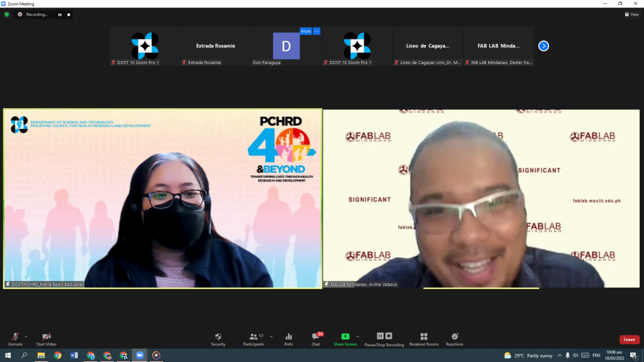644x362 pixels.
Task: Open the View layout menu
Action: click(x=631, y=14)
